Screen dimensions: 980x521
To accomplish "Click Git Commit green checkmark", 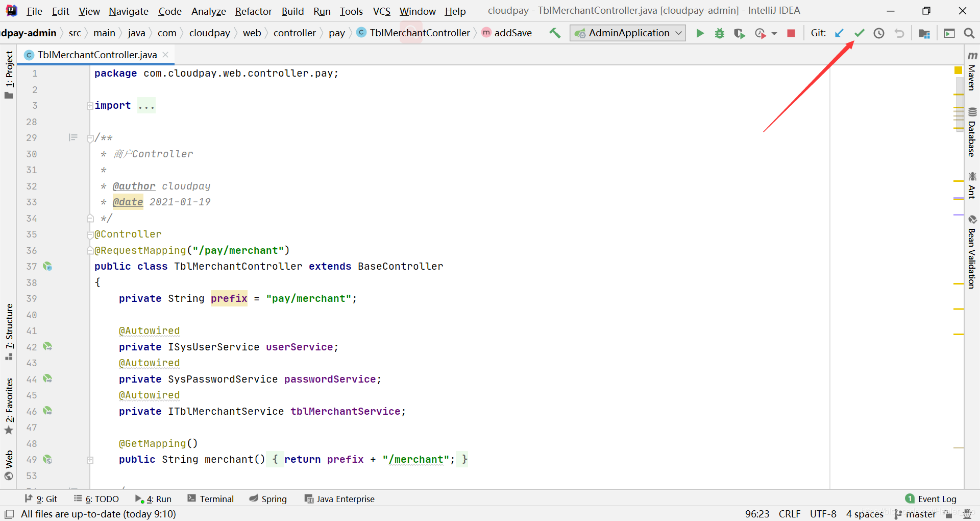I will point(860,33).
